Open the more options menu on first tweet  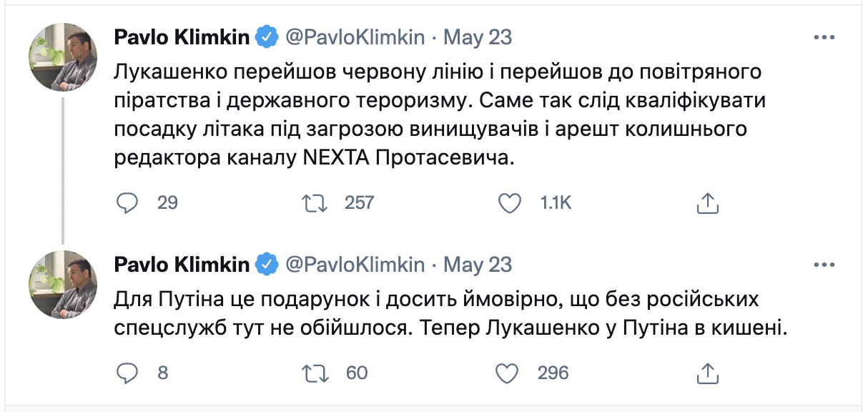pos(824,37)
